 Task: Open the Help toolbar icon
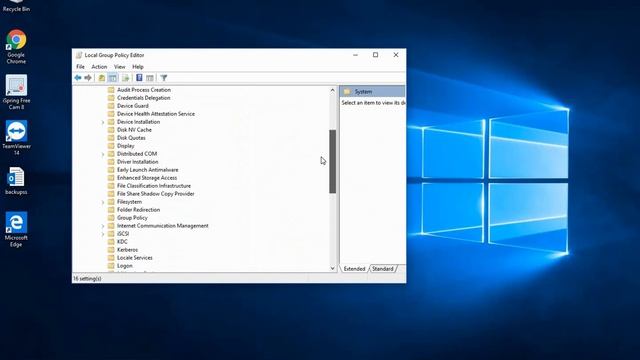[139, 78]
